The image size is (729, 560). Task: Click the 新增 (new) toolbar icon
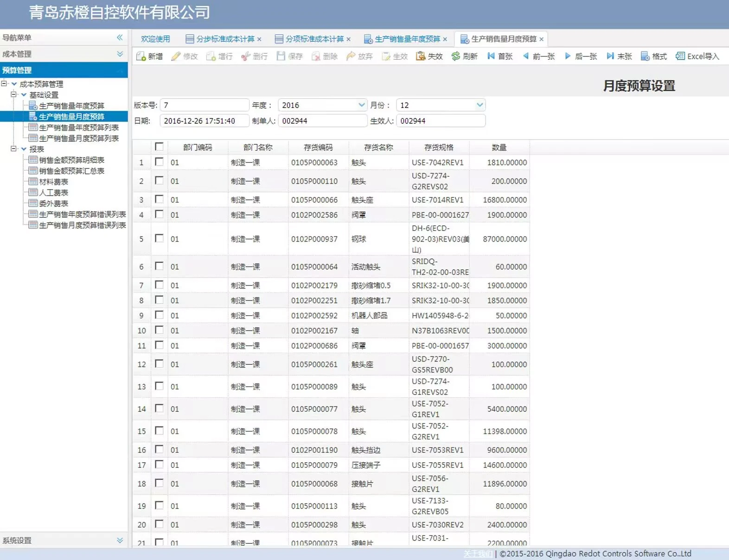[x=141, y=56]
